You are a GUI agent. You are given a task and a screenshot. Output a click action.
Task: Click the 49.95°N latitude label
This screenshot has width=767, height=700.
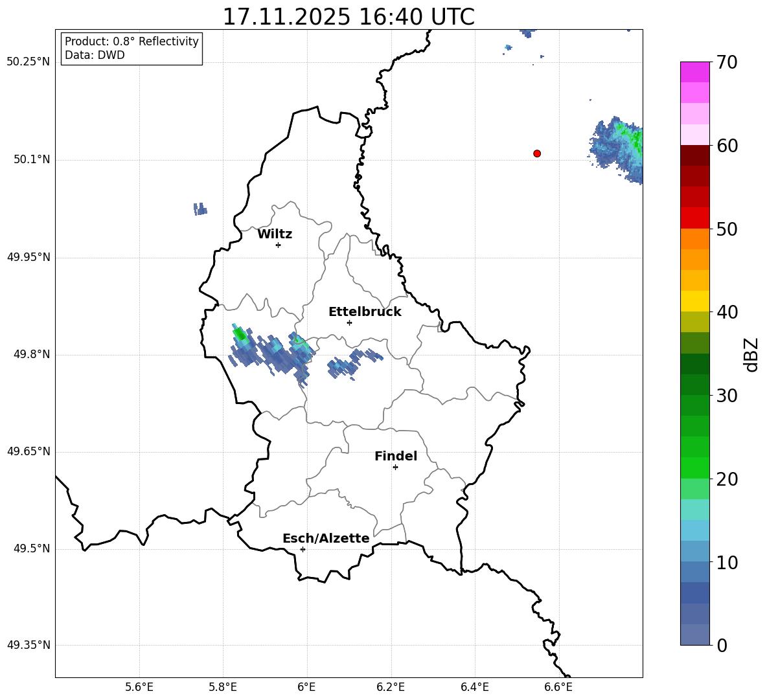pos(29,257)
